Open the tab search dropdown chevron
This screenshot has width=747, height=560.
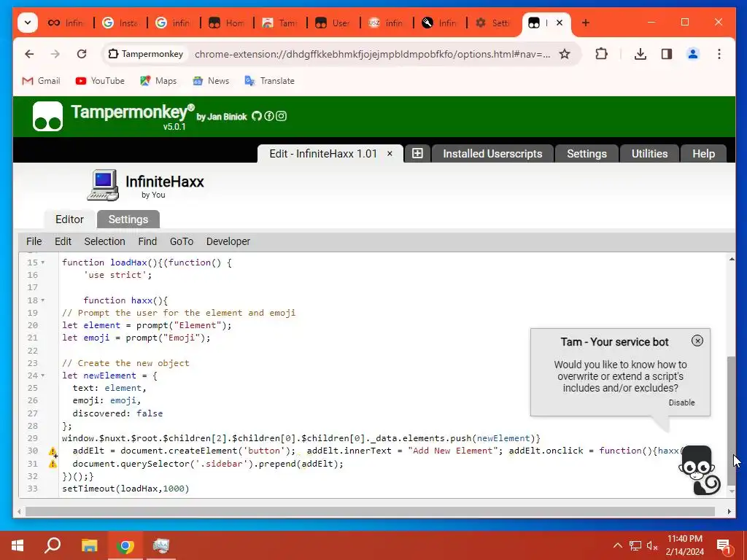(x=28, y=23)
